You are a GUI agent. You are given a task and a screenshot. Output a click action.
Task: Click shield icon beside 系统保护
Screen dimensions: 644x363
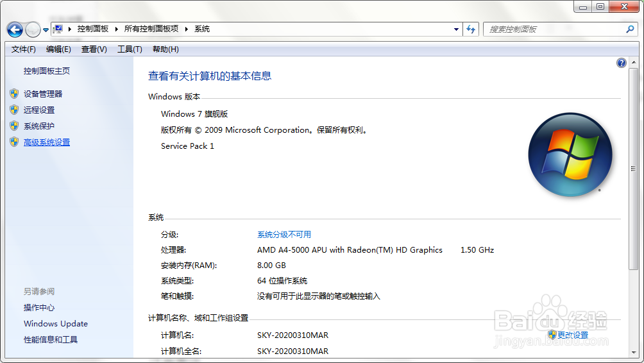coord(14,126)
